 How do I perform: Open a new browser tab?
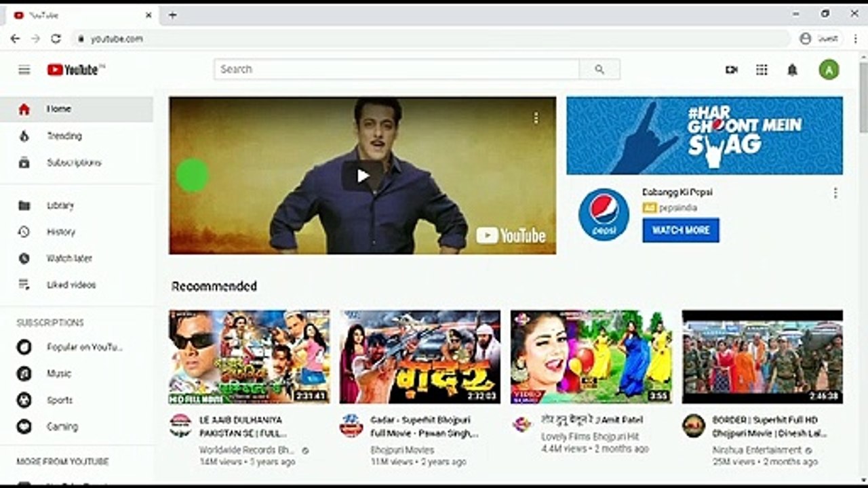[x=172, y=15]
